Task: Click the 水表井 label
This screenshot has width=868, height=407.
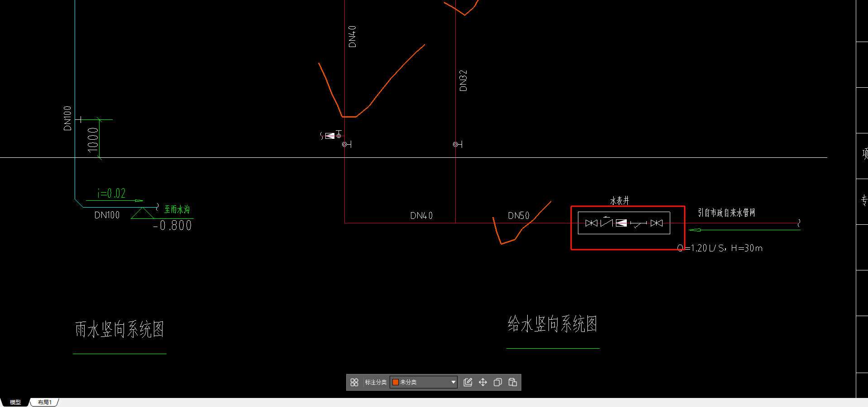Action: pos(620,200)
